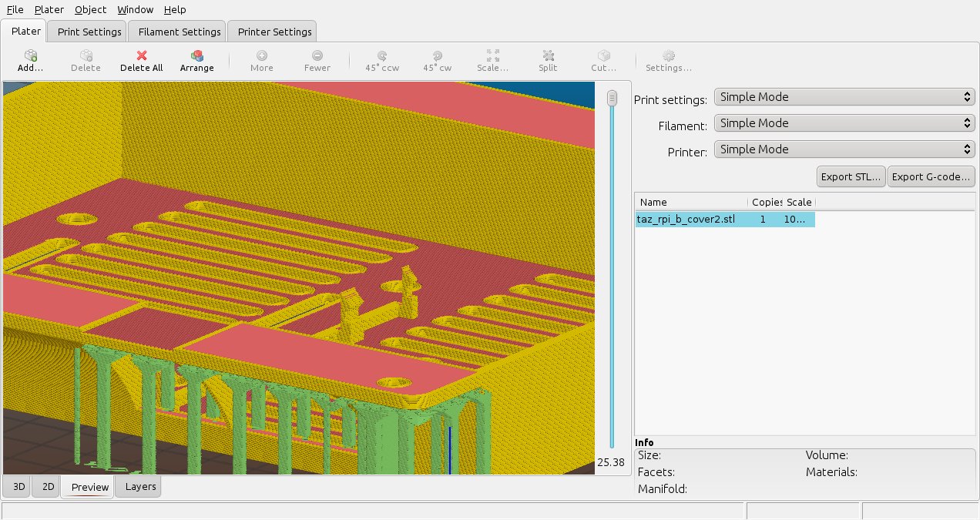Click the Add model toolbar icon
This screenshot has width=980, height=520.
[x=31, y=56]
